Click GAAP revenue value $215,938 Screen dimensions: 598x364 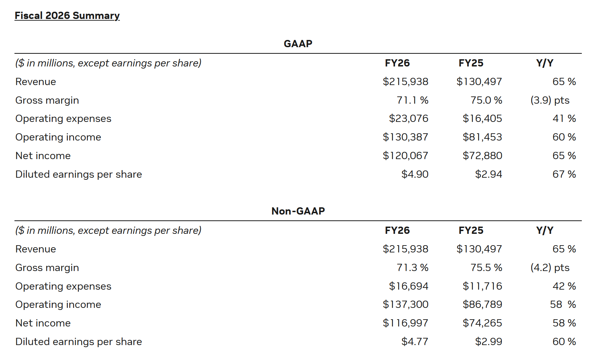(x=405, y=82)
